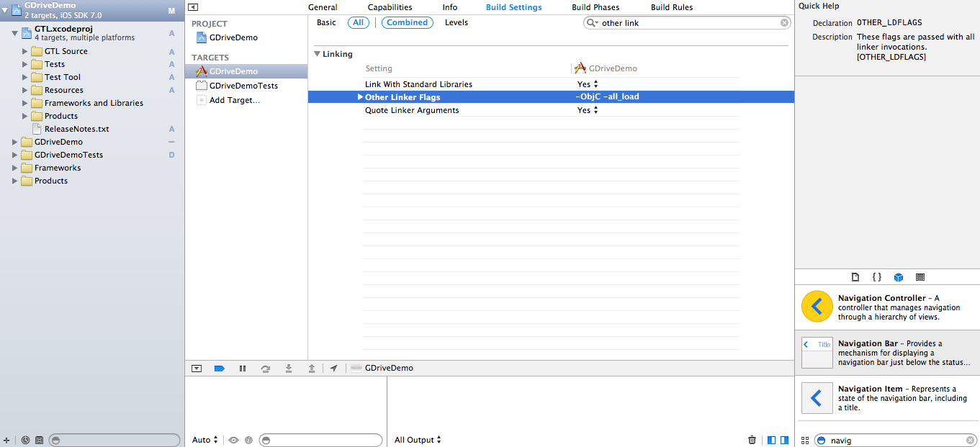Expand the GTL Source folder
This screenshot has width=980, height=447.
(25, 51)
